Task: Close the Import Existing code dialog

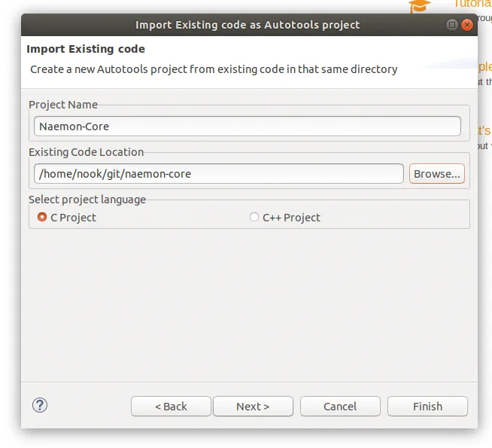Action: click(x=467, y=25)
